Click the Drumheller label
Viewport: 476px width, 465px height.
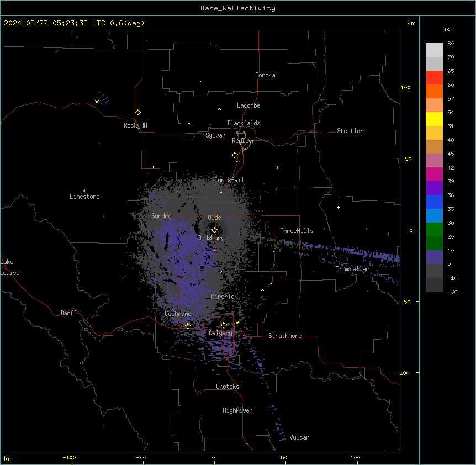(352, 269)
